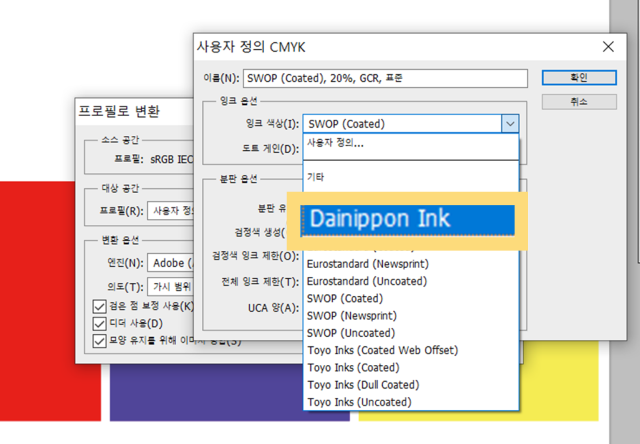Click the red color rectangle on canvas

37,301
